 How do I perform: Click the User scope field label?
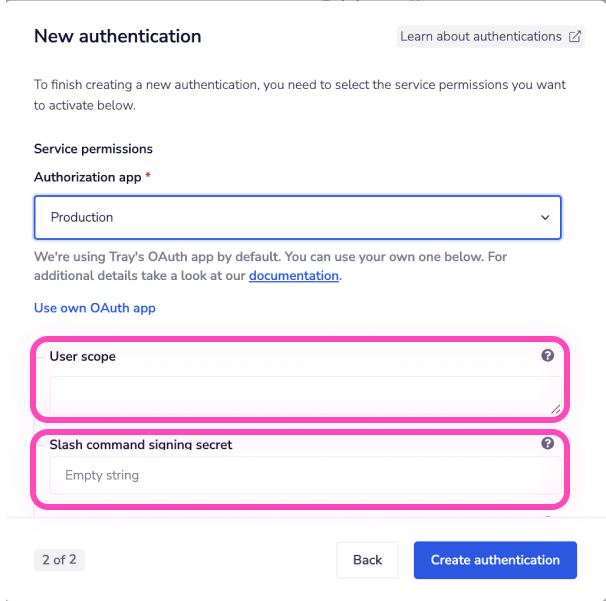pyautogui.click(x=82, y=356)
